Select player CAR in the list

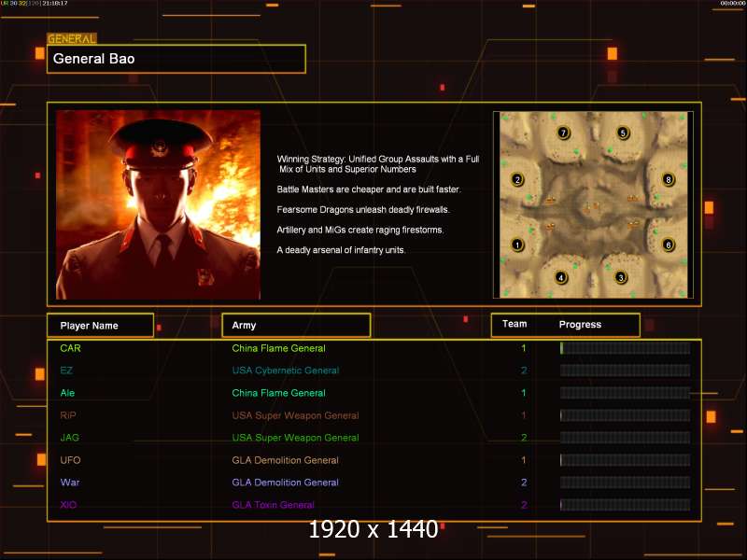click(71, 348)
